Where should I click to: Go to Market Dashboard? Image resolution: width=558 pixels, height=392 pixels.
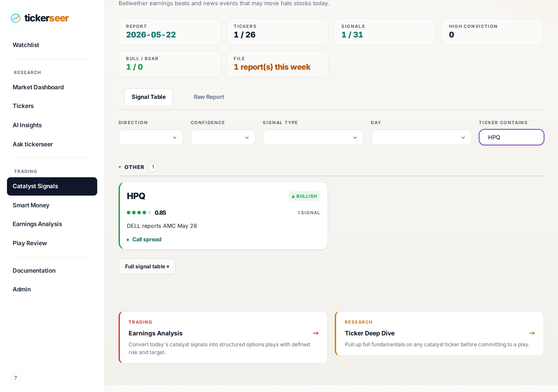click(x=38, y=87)
